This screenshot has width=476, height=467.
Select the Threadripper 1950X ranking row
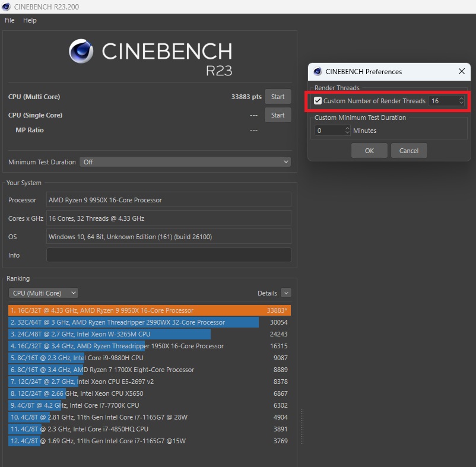point(150,346)
